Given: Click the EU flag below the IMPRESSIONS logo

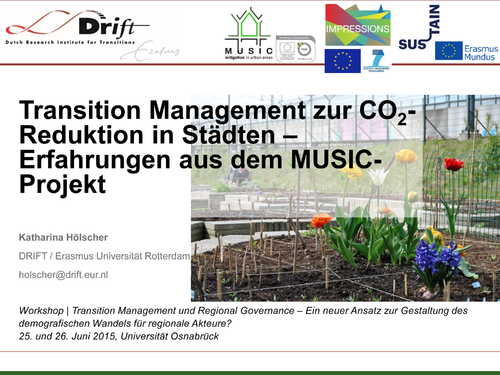Looking at the screenshot, I should 343,61.
